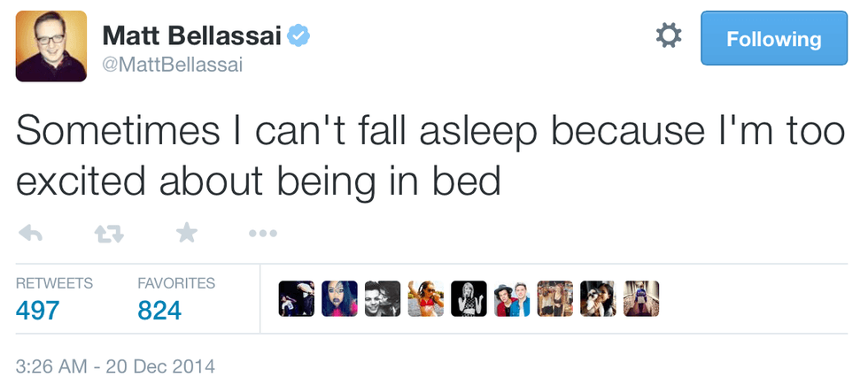Click the Matt Bellassai display name

191,36
